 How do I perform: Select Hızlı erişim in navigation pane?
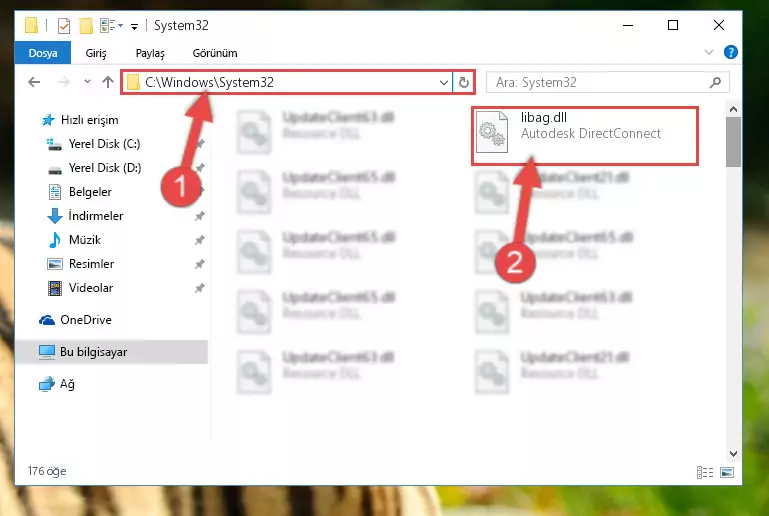click(x=89, y=120)
